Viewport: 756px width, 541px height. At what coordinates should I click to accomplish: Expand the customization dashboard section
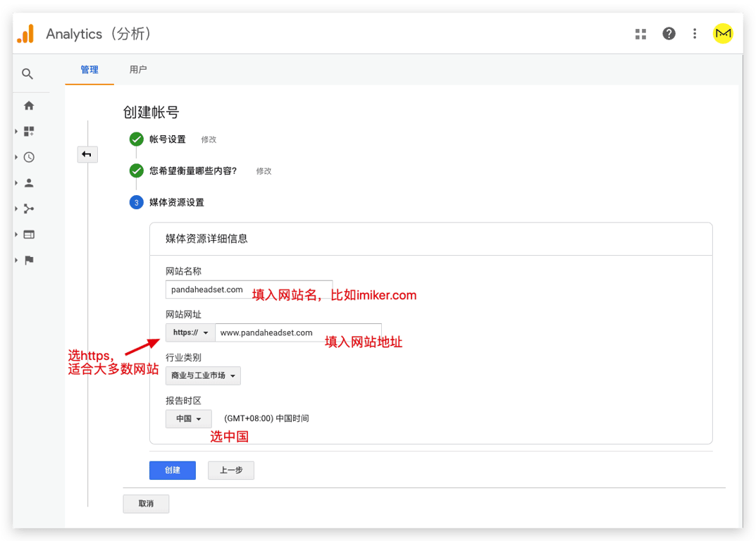[29, 132]
